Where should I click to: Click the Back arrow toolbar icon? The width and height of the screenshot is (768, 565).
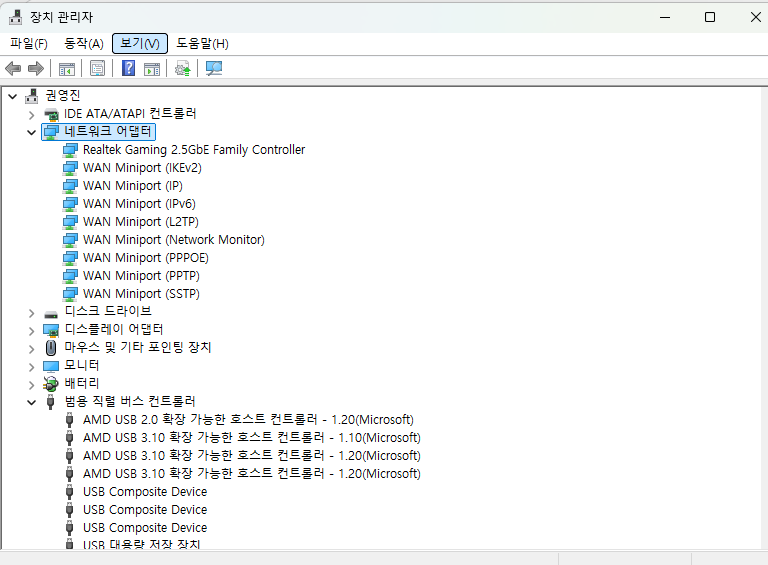[x=13, y=68]
